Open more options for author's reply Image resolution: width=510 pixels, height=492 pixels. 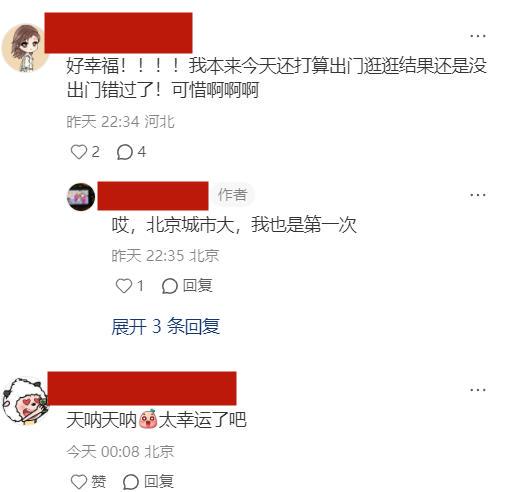coord(478,195)
